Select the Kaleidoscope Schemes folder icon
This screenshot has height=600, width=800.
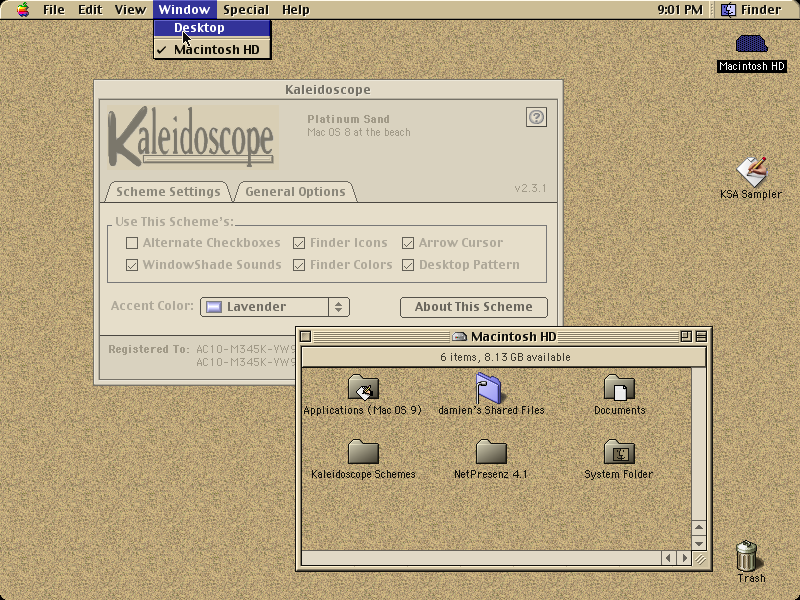363,452
